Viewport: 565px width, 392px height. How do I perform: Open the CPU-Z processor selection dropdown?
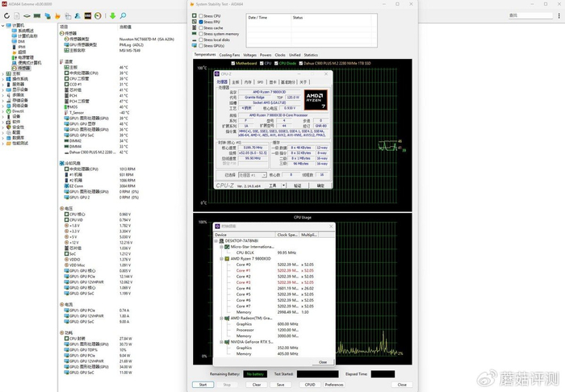251,174
